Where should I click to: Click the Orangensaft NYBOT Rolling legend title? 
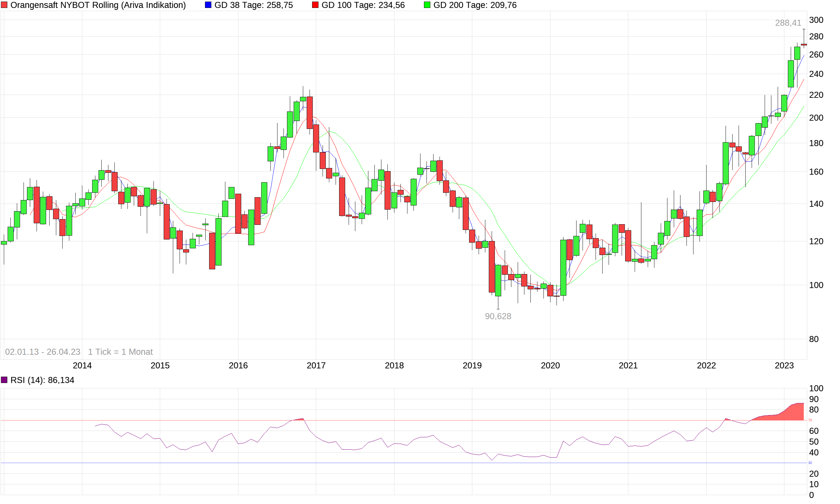click(98, 5)
